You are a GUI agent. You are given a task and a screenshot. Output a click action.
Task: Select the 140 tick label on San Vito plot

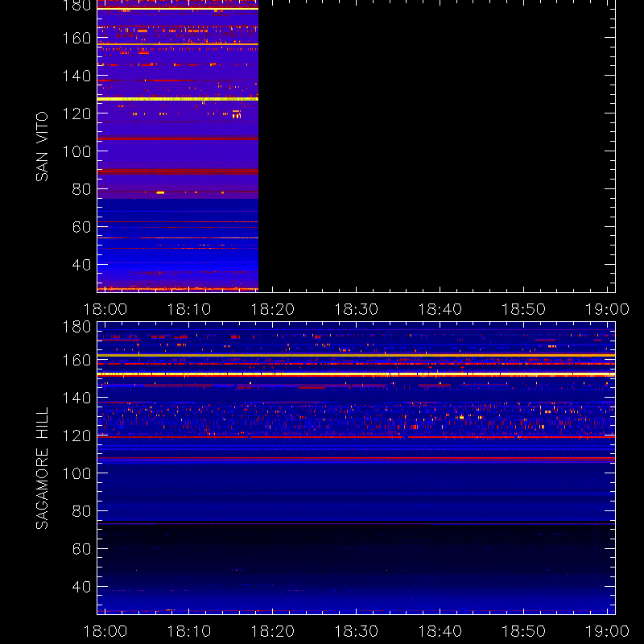[x=76, y=76]
